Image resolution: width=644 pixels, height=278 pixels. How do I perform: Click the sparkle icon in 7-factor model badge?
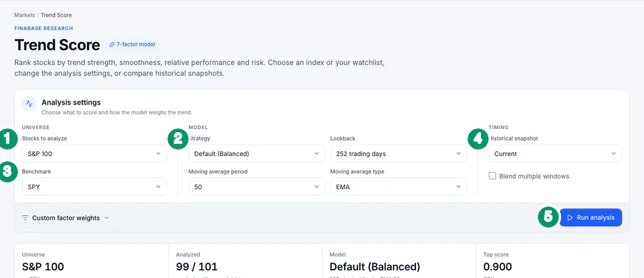tap(112, 45)
